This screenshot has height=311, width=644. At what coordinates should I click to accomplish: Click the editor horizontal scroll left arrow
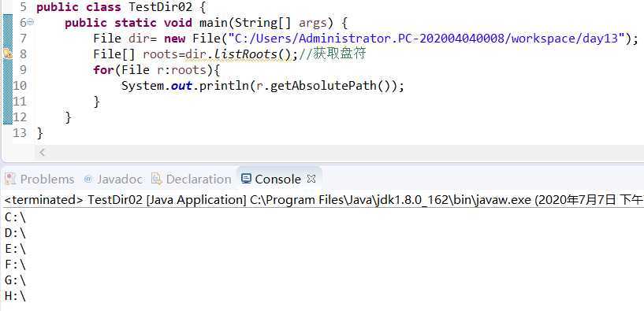pos(42,153)
